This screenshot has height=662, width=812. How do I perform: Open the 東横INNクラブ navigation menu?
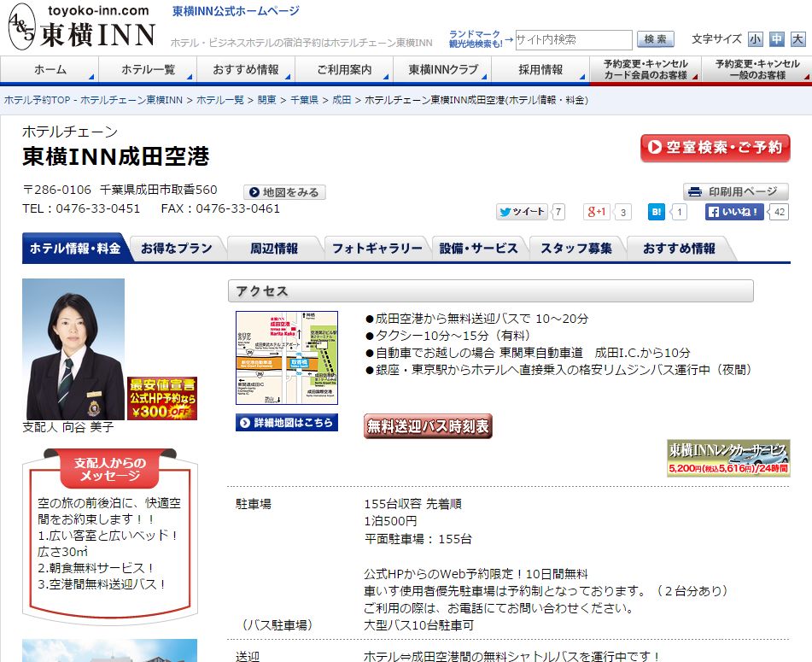pyautogui.click(x=442, y=69)
